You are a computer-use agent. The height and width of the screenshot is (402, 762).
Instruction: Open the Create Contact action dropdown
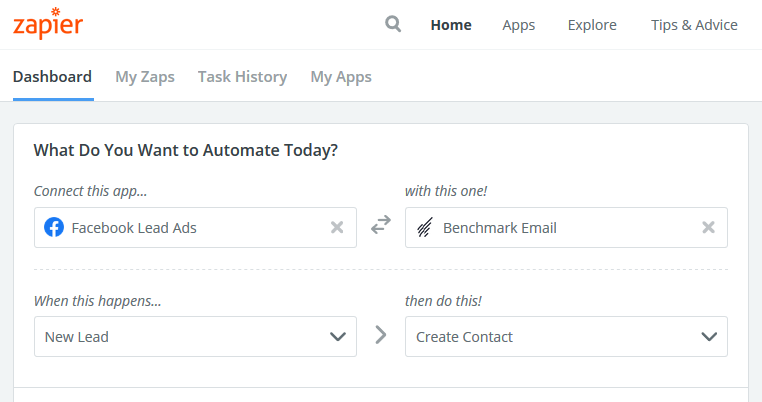[x=709, y=337]
